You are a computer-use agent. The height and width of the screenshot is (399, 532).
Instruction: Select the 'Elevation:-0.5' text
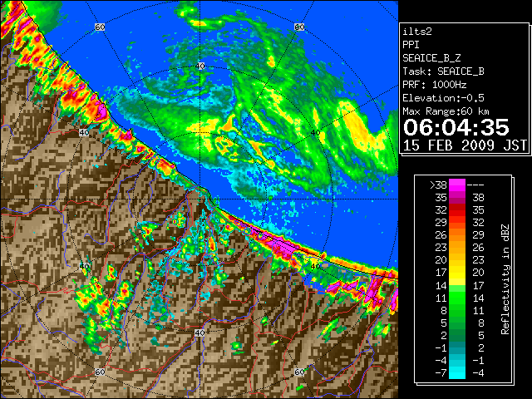tap(443, 98)
